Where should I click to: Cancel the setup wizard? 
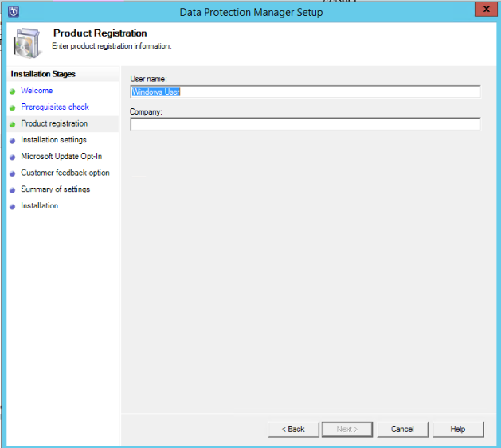click(402, 429)
